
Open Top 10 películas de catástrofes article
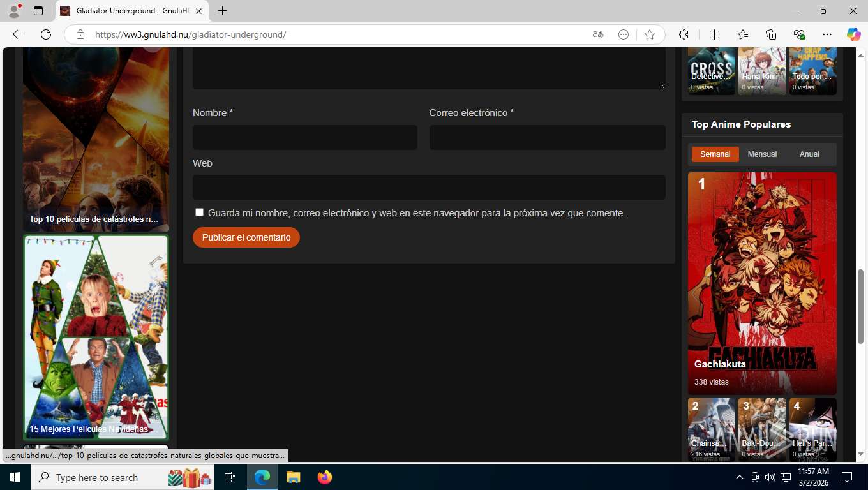[96, 139]
